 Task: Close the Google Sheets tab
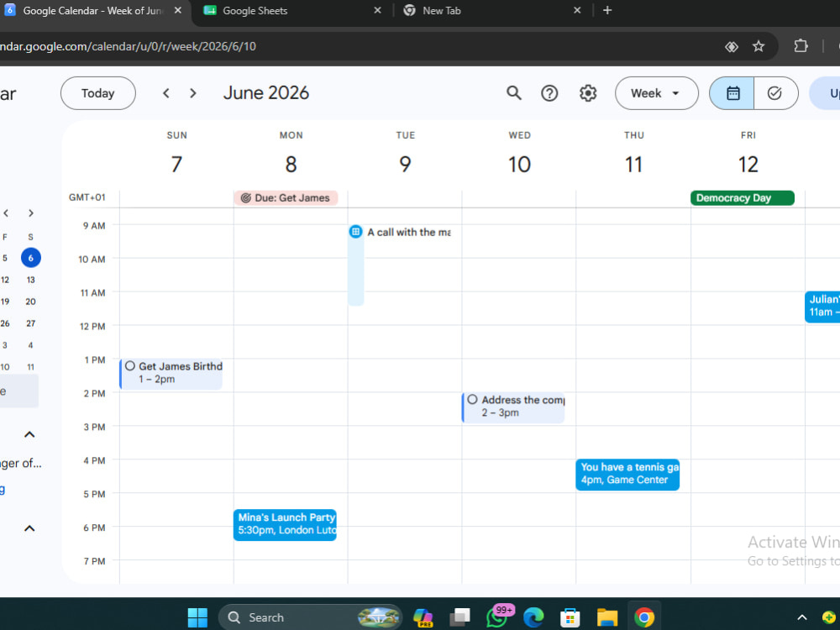pyautogui.click(x=378, y=10)
